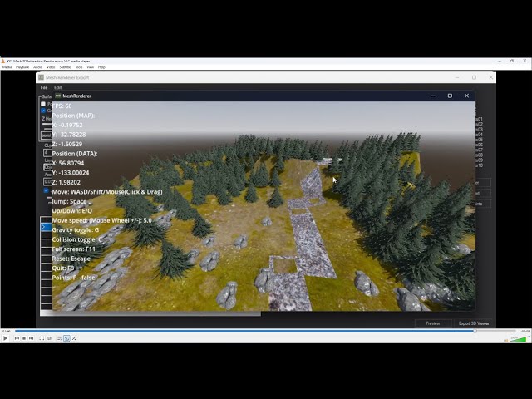Open the VLC Media menu

pyautogui.click(x=7, y=67)
